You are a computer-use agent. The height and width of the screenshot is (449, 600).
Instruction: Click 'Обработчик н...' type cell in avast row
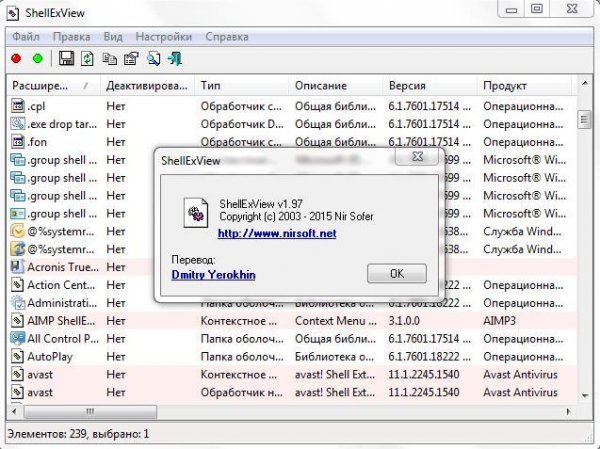(x=242, y=392)
